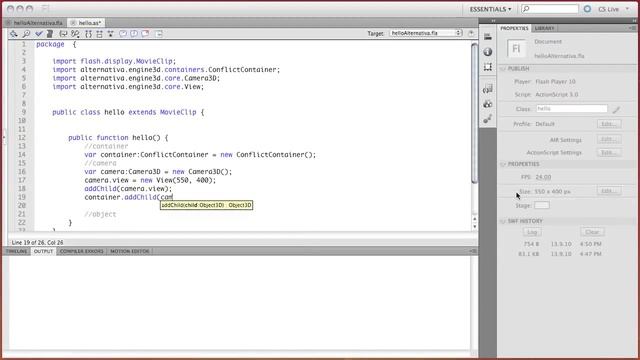This screenshot has width=640, height=360.
Task: Open the Properties panel options menu
Action: tap(632, 28)
